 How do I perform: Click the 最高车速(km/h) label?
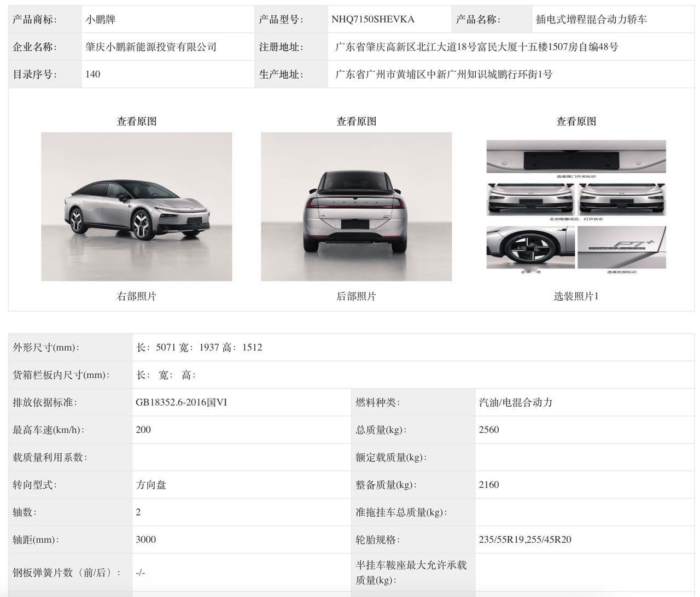(49, 430)
